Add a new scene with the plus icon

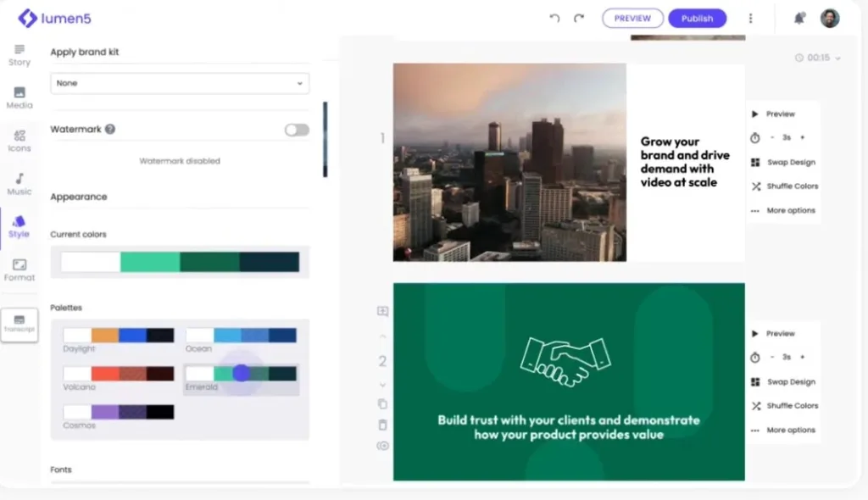pyautogui.click(x=382, y=311)
